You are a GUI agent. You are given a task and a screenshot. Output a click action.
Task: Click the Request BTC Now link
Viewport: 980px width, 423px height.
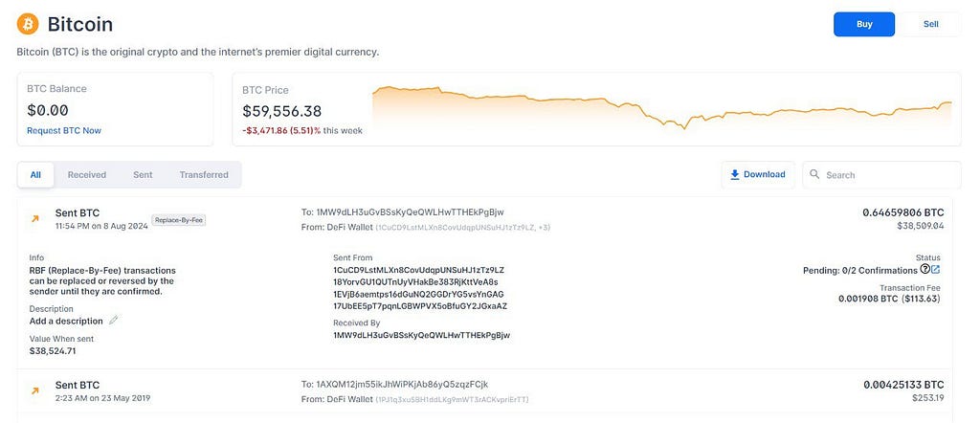pyautogui.click(x=64, y=130)
